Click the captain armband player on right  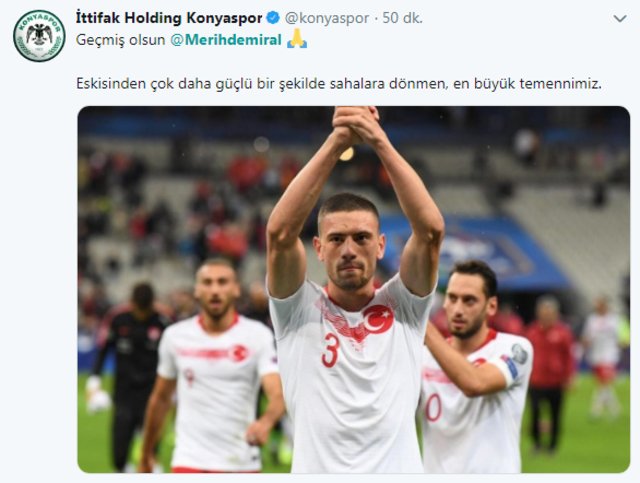point(476,367)
